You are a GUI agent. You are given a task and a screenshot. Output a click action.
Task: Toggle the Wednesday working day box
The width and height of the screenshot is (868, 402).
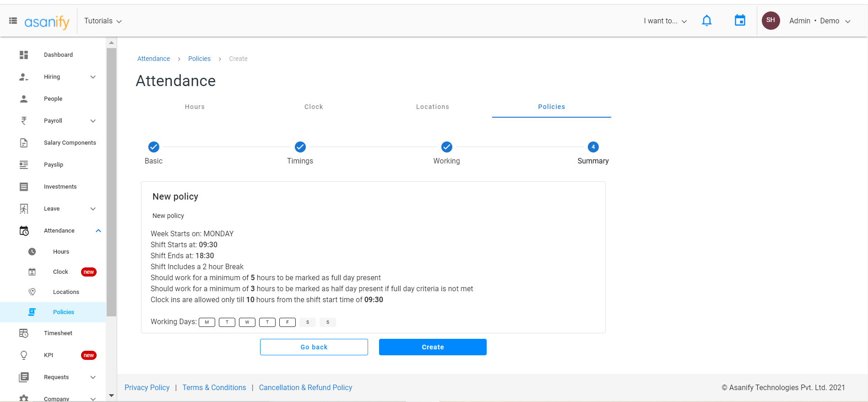pos(247,322)
